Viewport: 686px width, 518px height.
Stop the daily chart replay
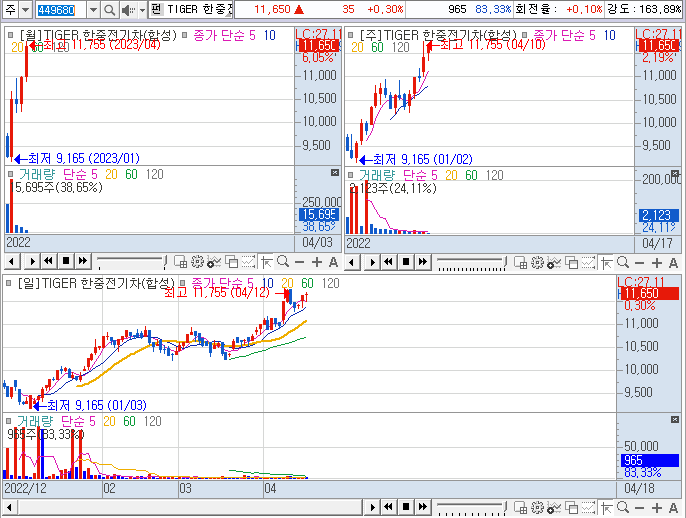(x=406, y=507)
